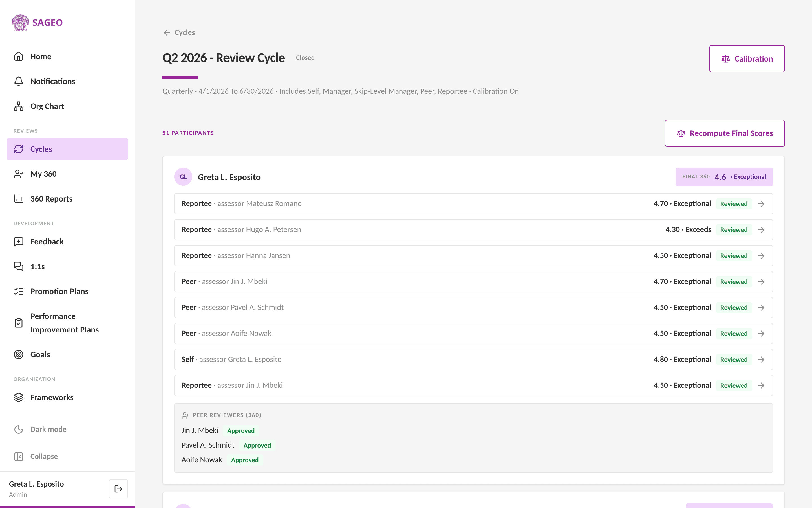Click the Closed status label
812x508 pixels.
(x=305, y=58)
